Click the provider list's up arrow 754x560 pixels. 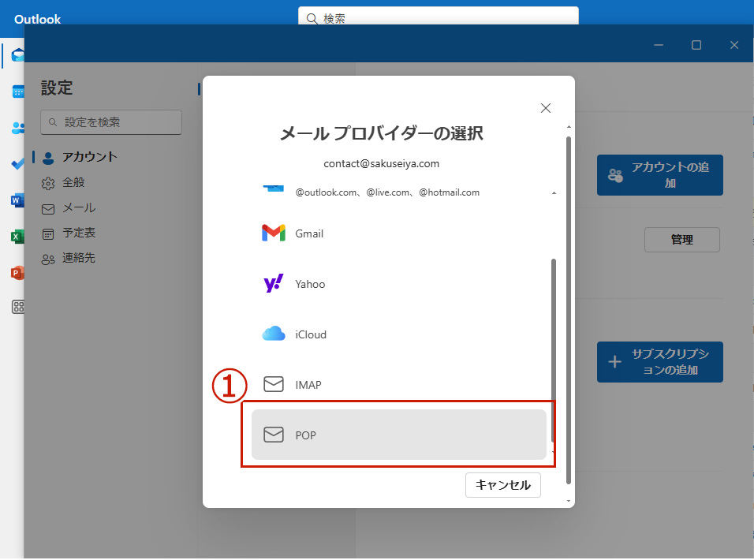[x=554, y=192]
